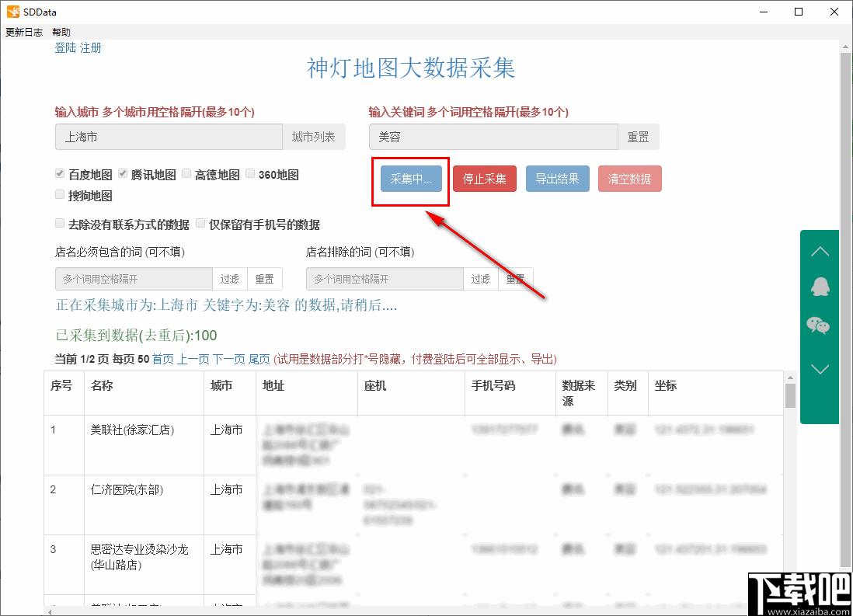Screen dimensions: 853x616
Task: Click the 导出结果 button
Action: point(557,179)
